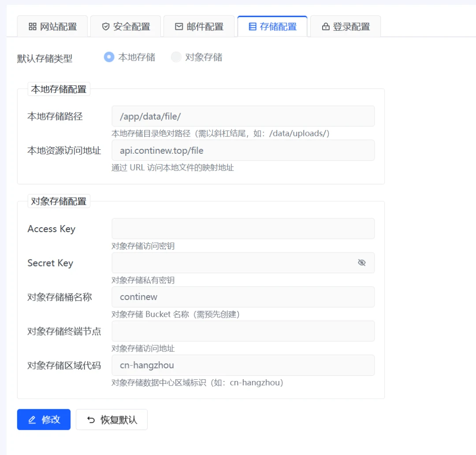Click the lock icon on 登录配置 tab
Image resolution: width=476 pixels, height=455 pixels.
326,27
